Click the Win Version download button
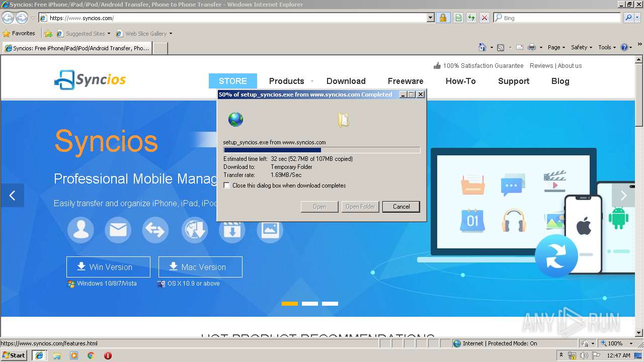644x362 pixels. [108, 267]
